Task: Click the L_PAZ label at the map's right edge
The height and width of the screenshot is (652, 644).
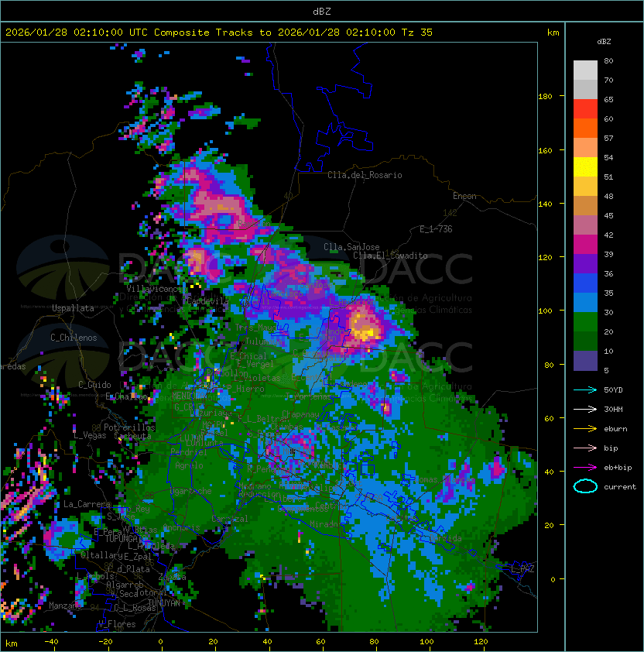Action: [x=523, y=569]
